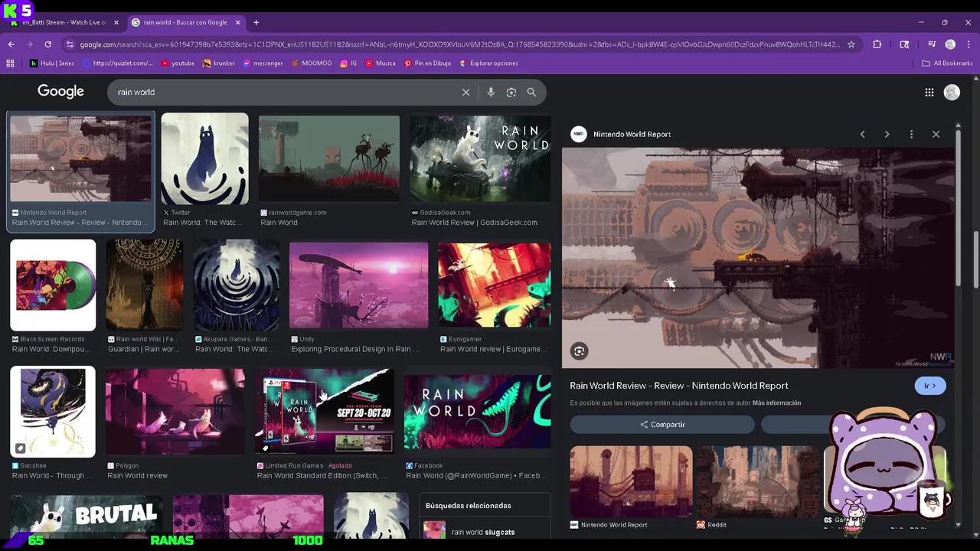Open the Chrome media control icon
This screenshot has height=551, width=980.
coord(932,44)
